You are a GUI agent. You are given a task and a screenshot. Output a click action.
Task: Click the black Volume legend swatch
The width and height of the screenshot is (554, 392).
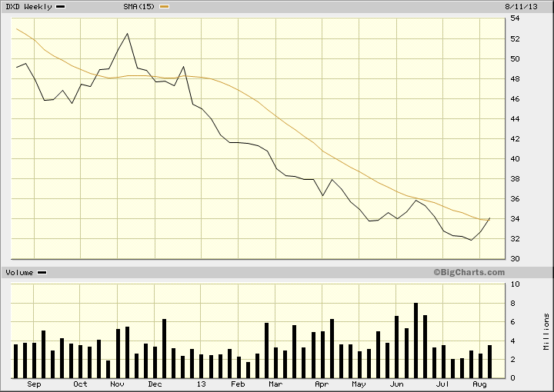[x=42, y=273]
